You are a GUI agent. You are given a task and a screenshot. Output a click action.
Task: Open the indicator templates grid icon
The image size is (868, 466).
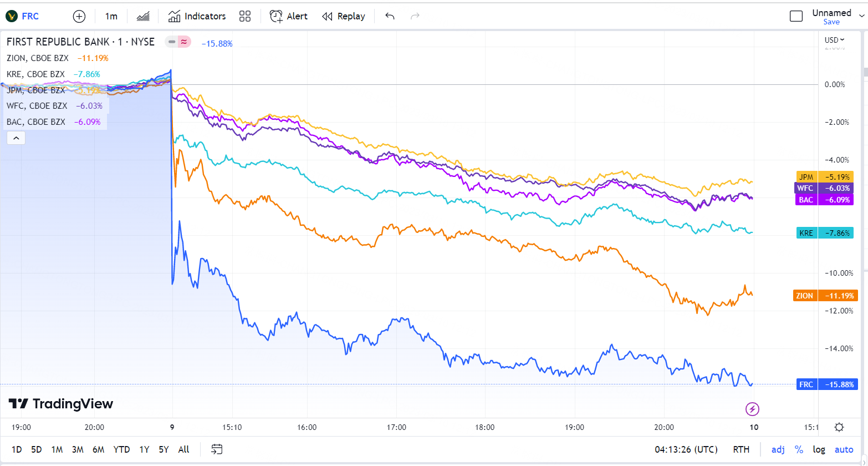pos(245,16)
